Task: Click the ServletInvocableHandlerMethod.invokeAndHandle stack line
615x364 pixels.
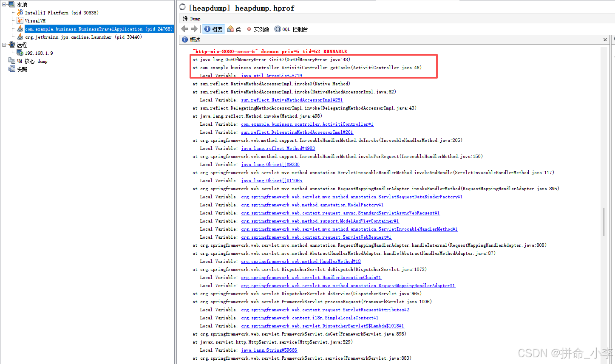Action: (x=374, y=172)
